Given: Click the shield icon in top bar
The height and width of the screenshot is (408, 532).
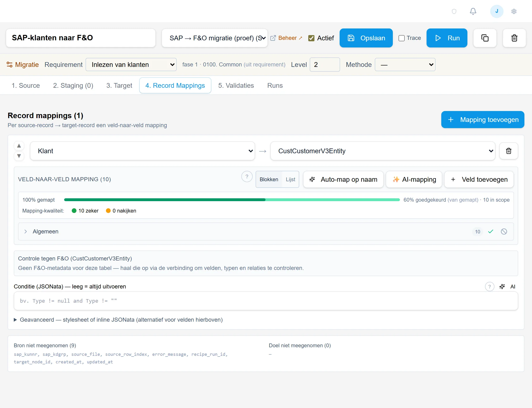Looking at the screenshot, I should click(454, 11).
